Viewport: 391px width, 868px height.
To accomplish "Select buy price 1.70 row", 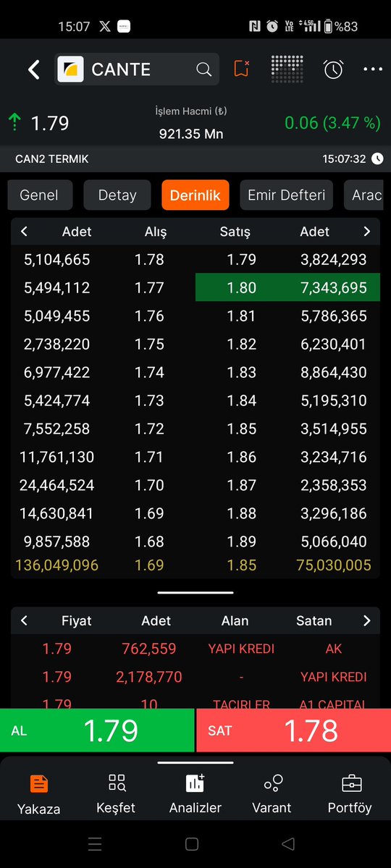I will (x=150, y=485).
